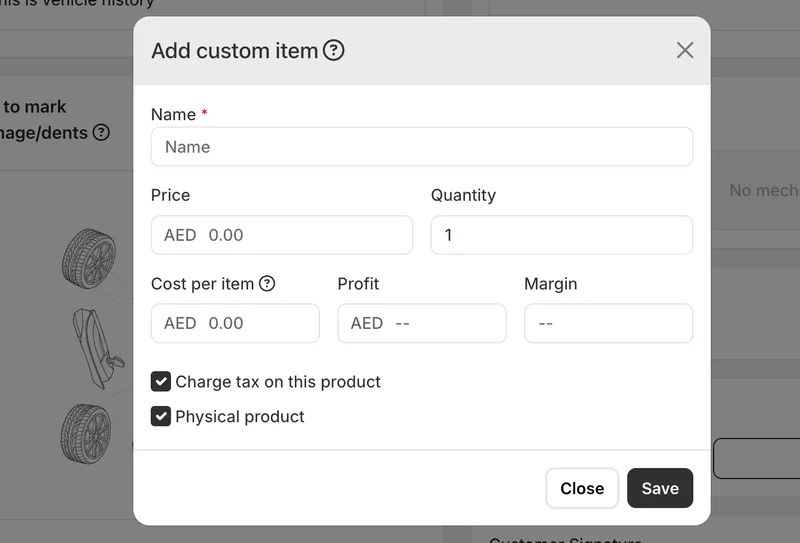Click the "Margin" label text

tap(551, 284)
